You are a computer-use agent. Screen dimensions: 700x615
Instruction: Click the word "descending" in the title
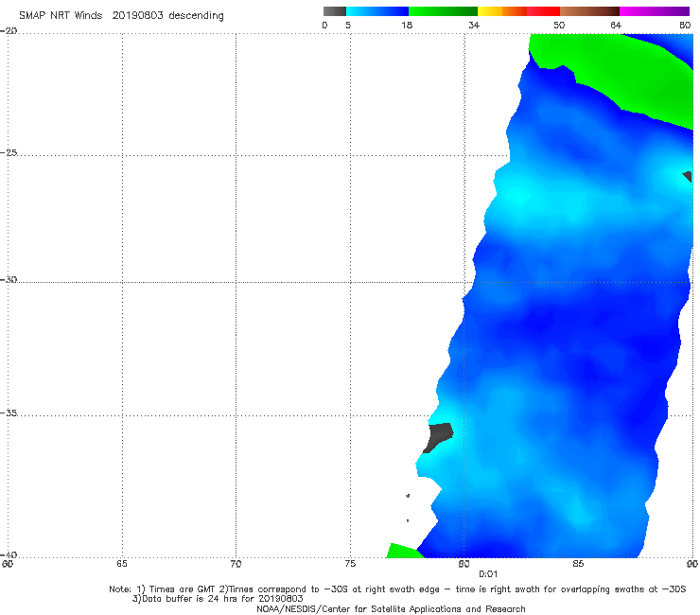pos(196,16)
